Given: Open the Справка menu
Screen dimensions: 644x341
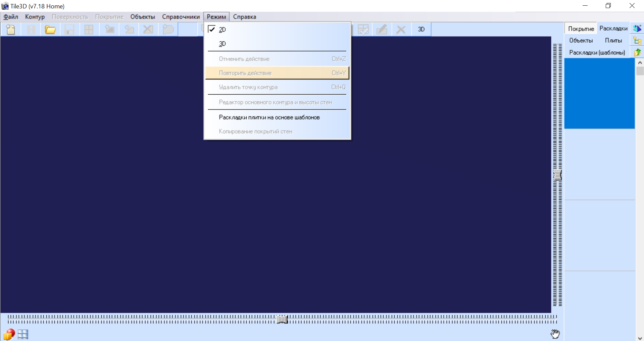Looking at the screenshot, I should click(245, 17).
